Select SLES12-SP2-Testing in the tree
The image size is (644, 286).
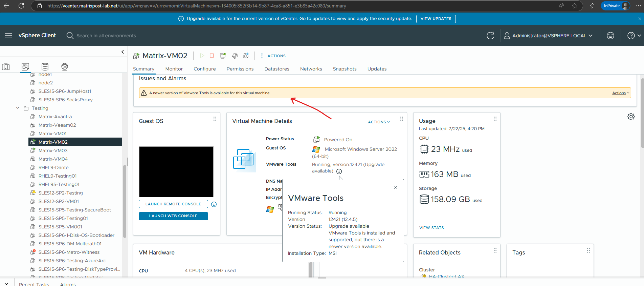pyautogui.click(x=61, y=193)
